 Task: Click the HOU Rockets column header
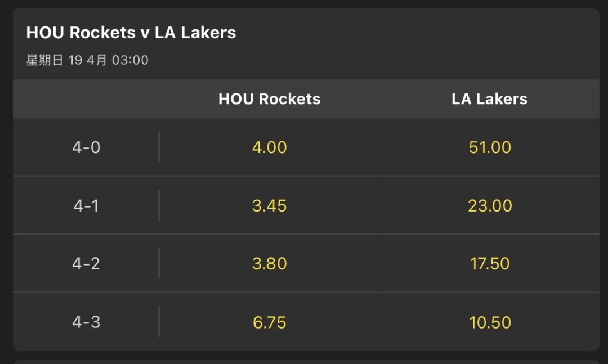click(x=269, y=99)
